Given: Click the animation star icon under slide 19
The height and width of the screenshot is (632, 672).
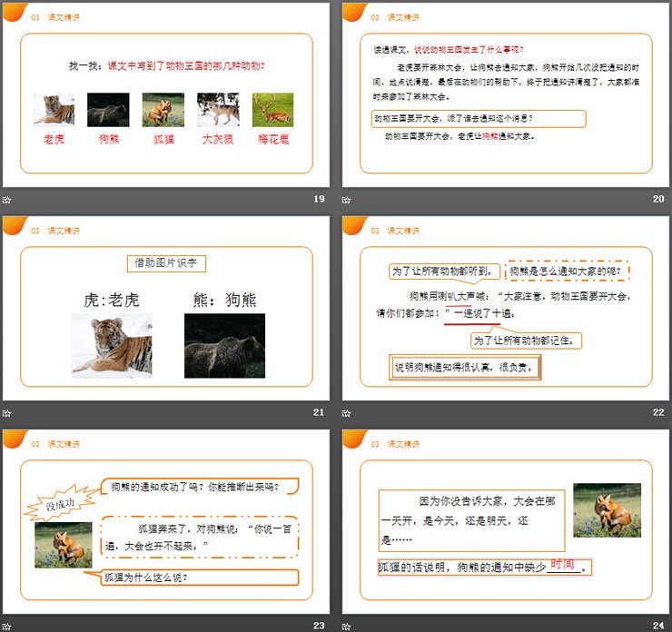Looking at the screenshot, I should (7, 200).
